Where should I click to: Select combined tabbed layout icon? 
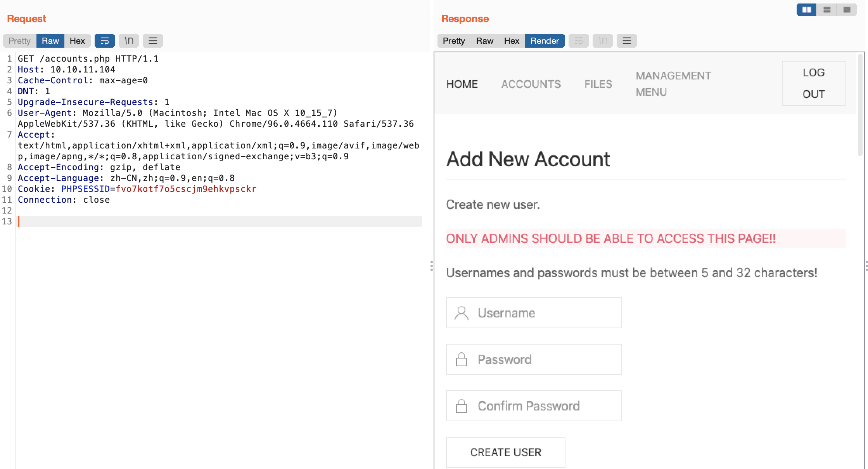click(847, 10)
